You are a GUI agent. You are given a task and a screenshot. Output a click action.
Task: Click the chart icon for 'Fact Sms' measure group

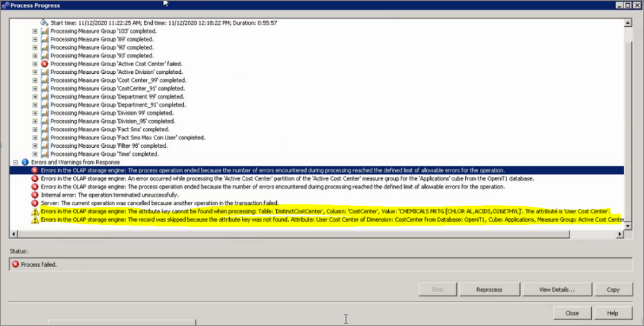45,129
